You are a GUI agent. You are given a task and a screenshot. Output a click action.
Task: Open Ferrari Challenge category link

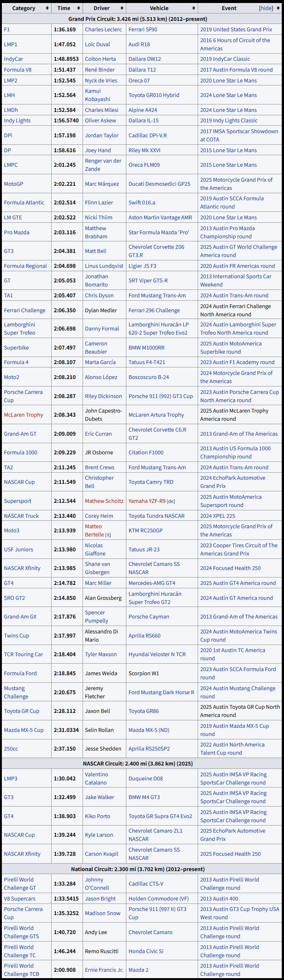tap(24, 310)
